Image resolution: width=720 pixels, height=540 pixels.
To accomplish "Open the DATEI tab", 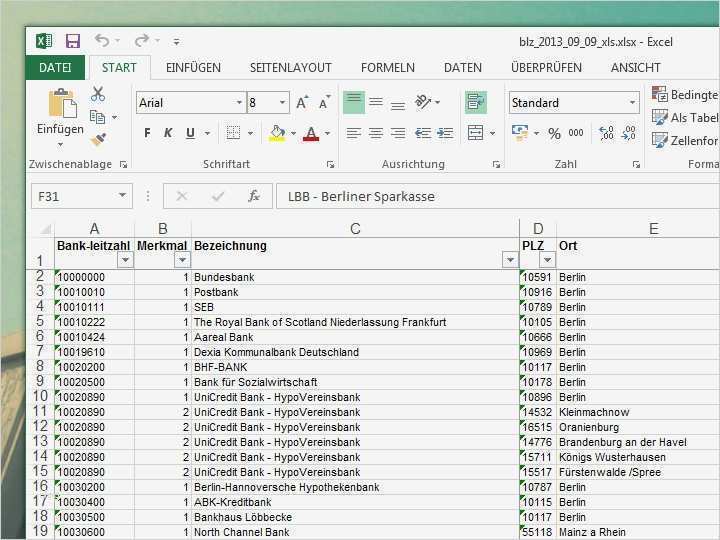I will pyautogui.click(x=55, y=68).
